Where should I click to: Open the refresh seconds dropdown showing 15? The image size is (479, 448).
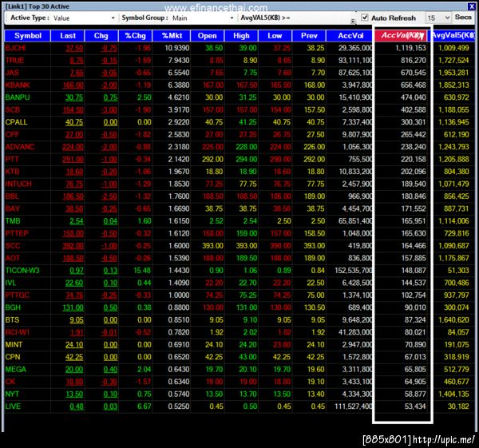click(x=447, y=18)
